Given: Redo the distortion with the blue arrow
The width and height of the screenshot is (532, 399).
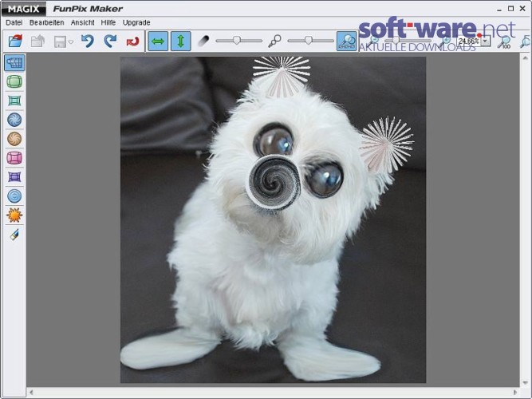Looking at the screenshot, I should click(x=110, y=41).
